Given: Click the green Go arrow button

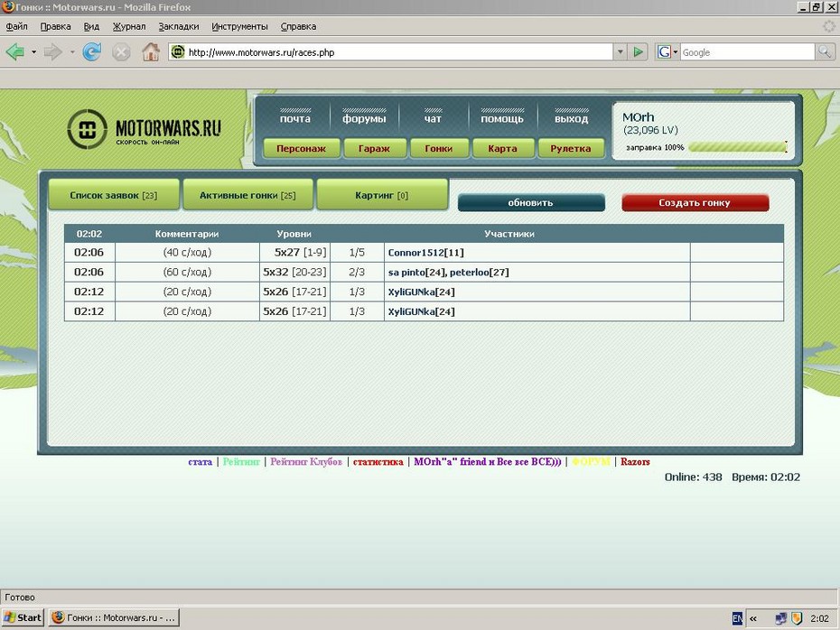Looking at the screenshot, I should pyautogui.click(x=639, y=52).
